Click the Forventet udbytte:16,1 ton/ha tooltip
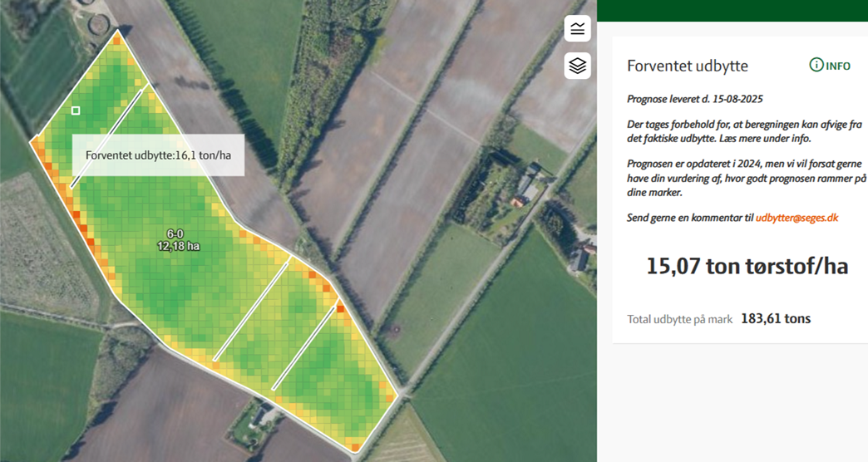868x462 pixels. click(158, 155)
